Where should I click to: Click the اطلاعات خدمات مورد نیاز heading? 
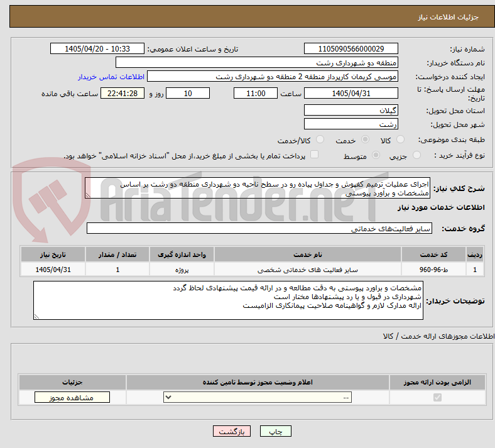pos(441,207)
